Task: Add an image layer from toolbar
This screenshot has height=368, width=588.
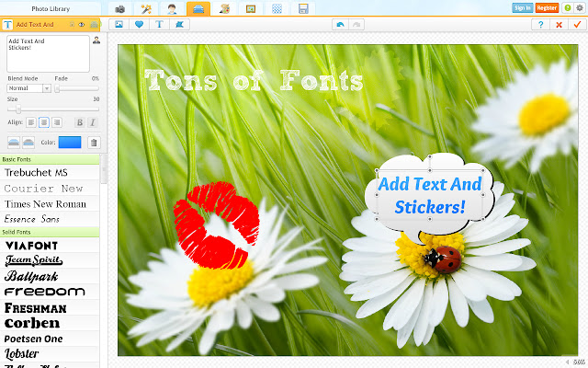Action: [x=119, y=25]
